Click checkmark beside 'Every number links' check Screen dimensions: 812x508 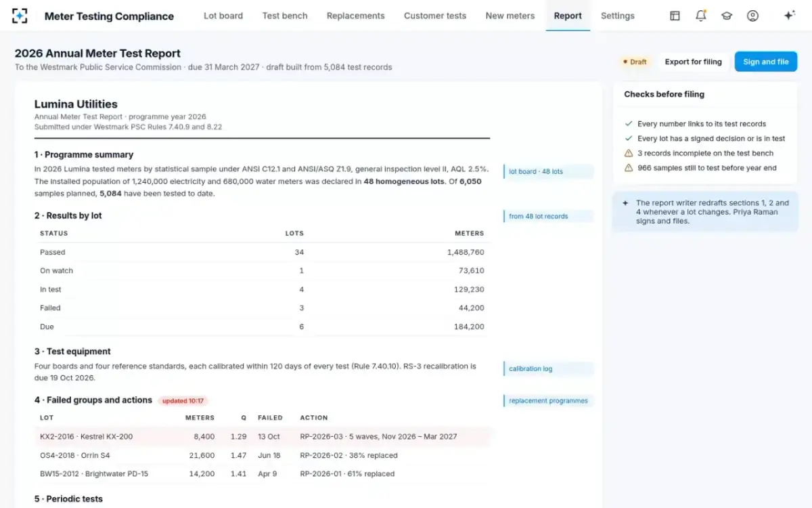point(629,124)
